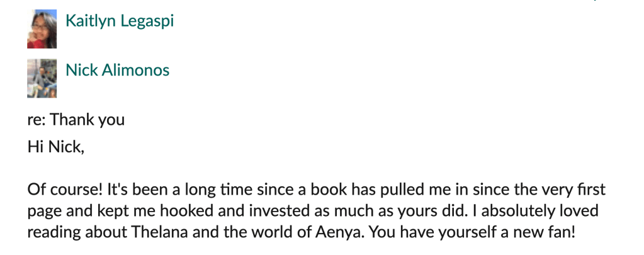Click the word "Thelana" in the message
Screen dimensions: 644x255
coord(156,231)
